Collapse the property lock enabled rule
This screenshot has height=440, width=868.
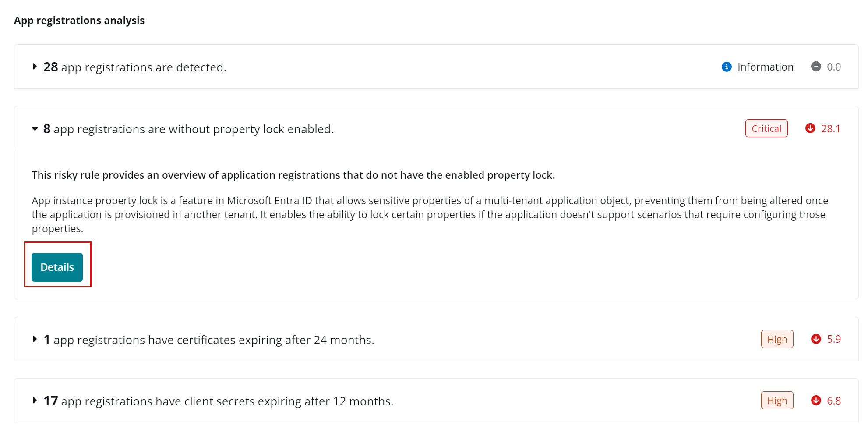(35, 129)
